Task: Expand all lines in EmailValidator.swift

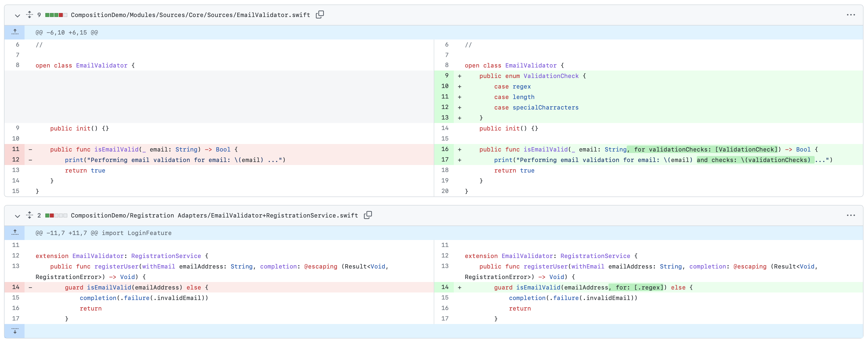Action: pyautogui.click(x=30, y=15)
